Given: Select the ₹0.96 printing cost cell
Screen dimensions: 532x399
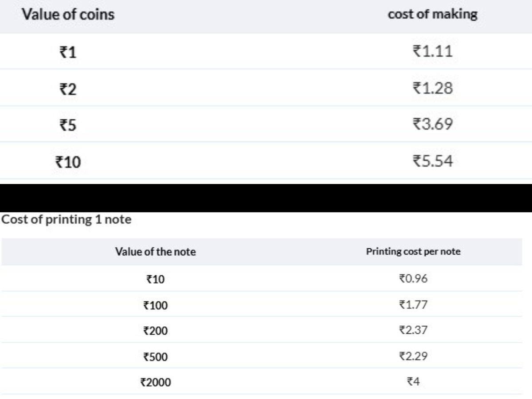Looking at the screenshot, I should (413, 279).
